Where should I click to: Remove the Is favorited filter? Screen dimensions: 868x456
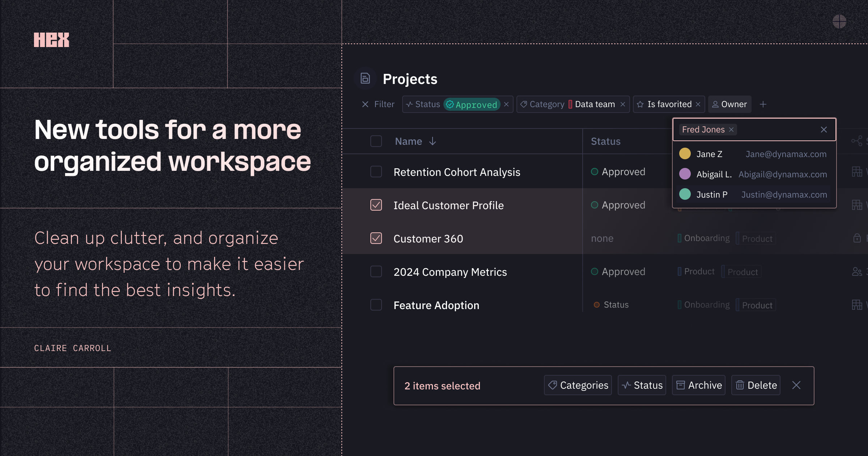click(698, 104)
